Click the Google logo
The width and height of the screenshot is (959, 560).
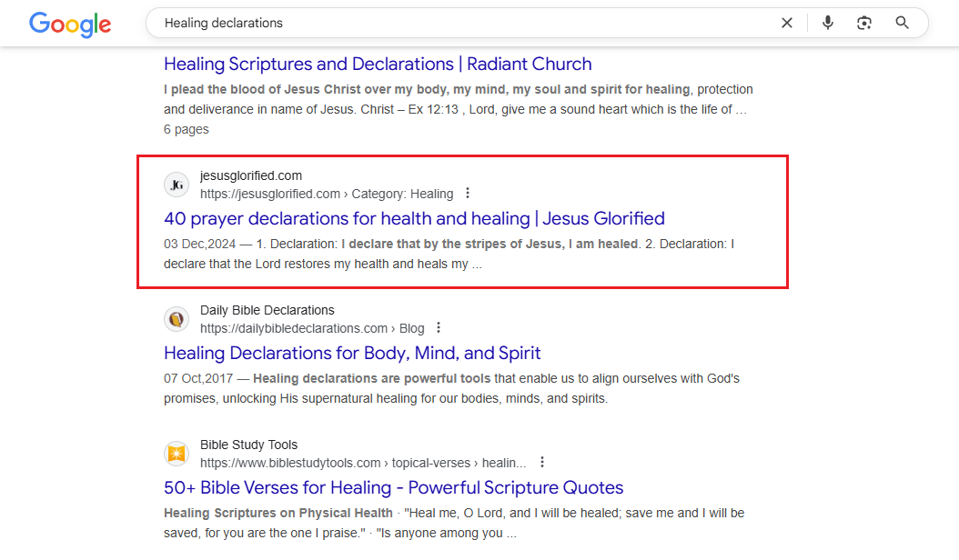click(70, 24)
